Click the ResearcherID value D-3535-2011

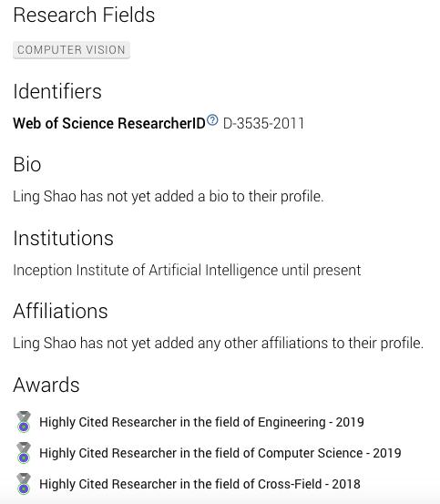263,123
